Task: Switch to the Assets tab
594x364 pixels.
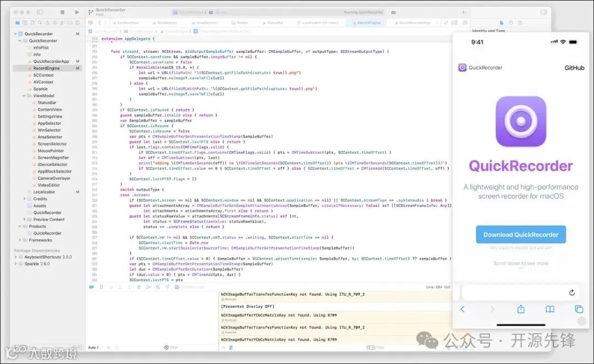Action: [x=240, y=23]
